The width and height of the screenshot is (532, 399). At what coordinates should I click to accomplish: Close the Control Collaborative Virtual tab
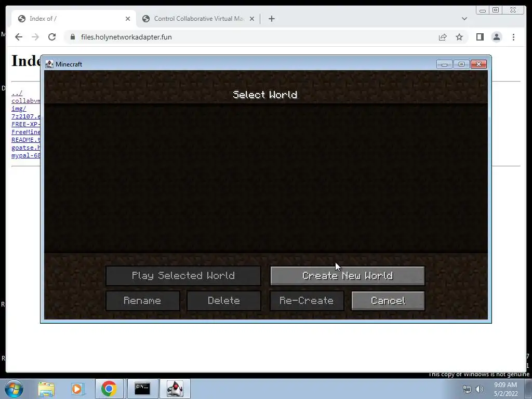click(252, 19)
